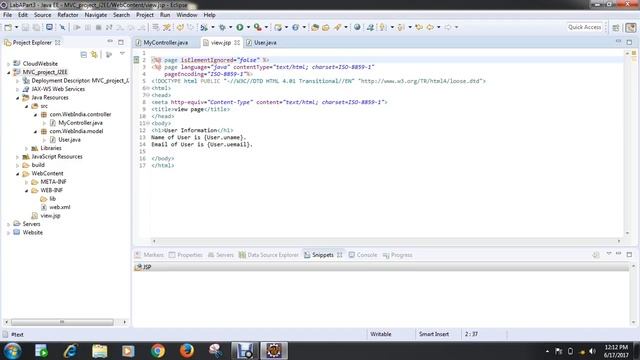Switch to the MyController.java editor tab

click(x=166, y=42)
